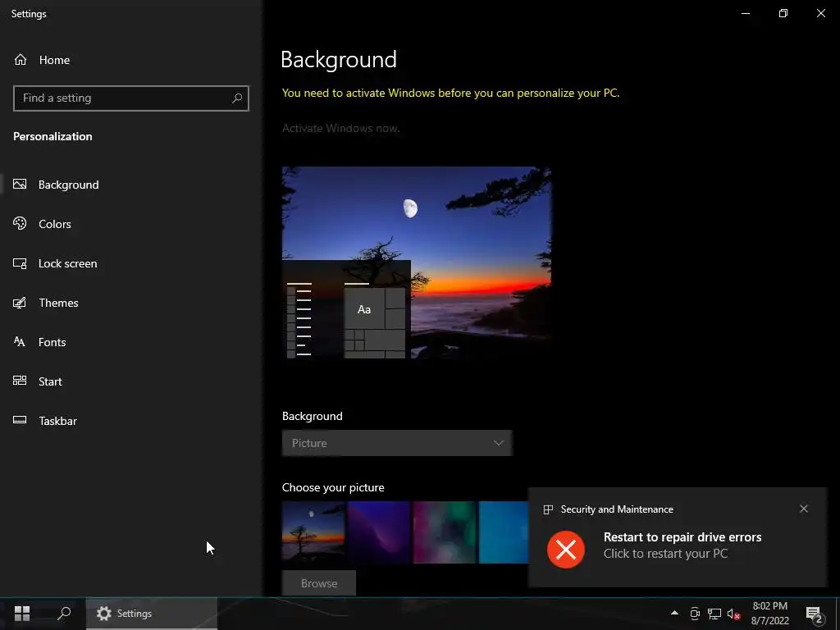Click the yellow activation warning text
Viewport: 840px width, 630px height.
(x=450, y=94)
